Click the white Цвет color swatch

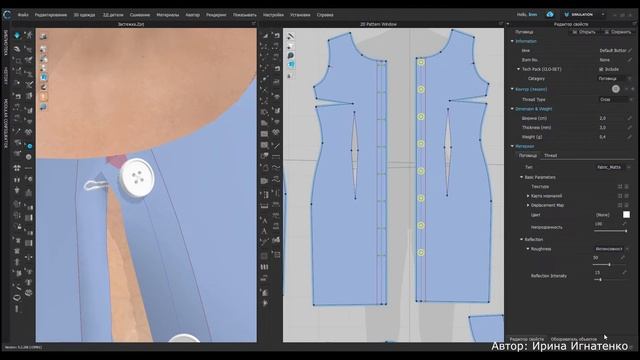coord(626,215)
